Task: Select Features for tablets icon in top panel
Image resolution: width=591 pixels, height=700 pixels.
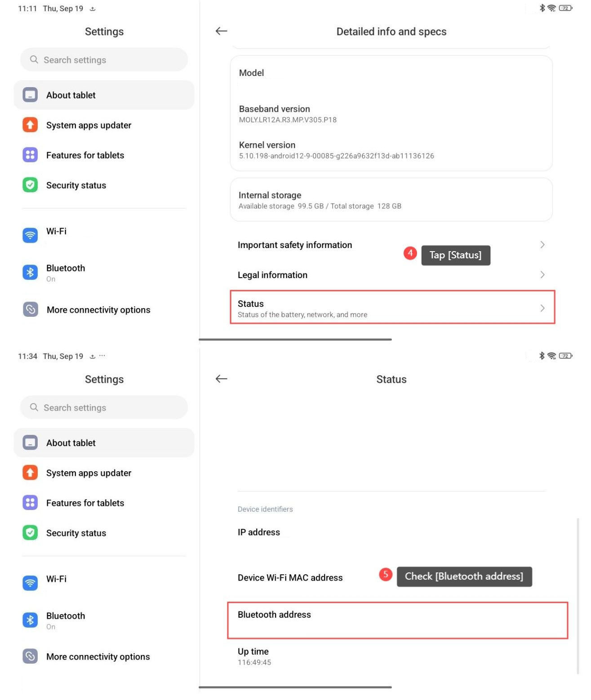Action: 30,155
